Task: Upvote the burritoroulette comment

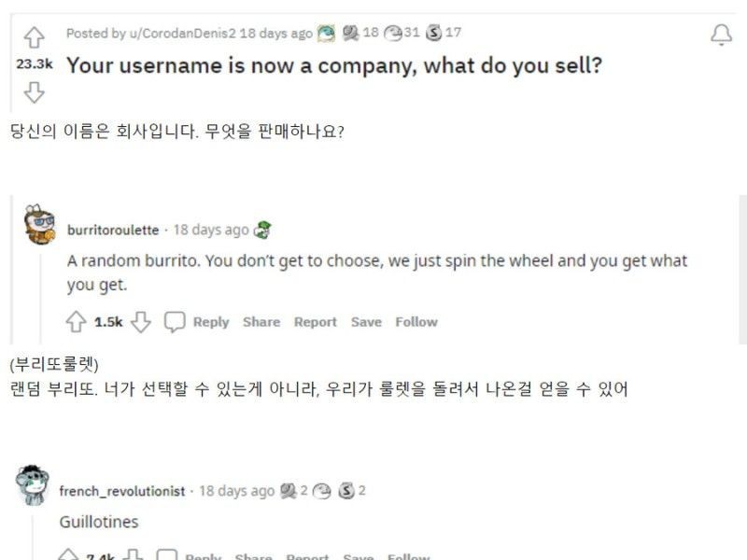Action: 77,322
